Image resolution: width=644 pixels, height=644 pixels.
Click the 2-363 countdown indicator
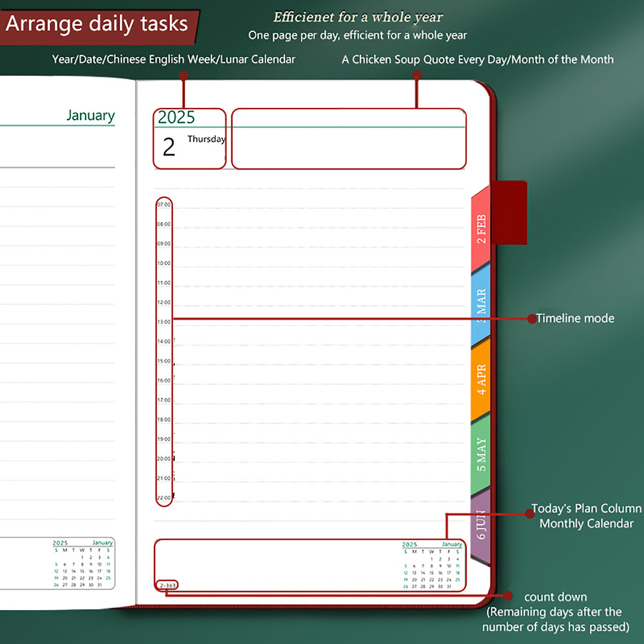(167, 585)
